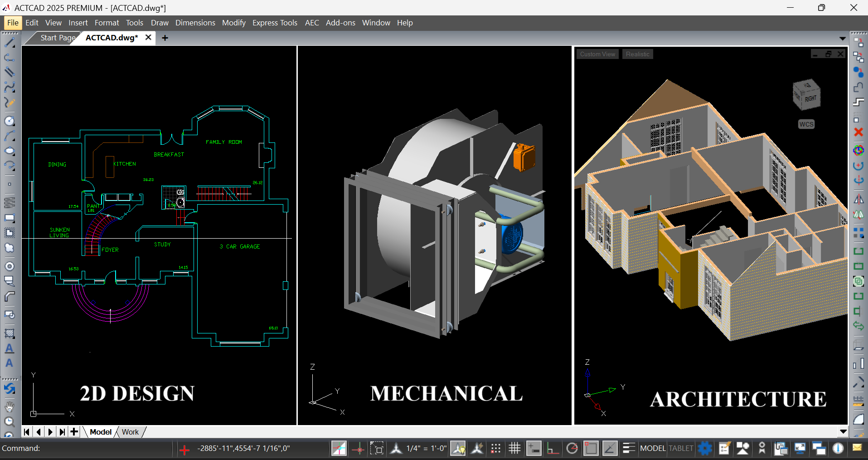Select the Freehand sketch pencil tool

click(10, 103)
